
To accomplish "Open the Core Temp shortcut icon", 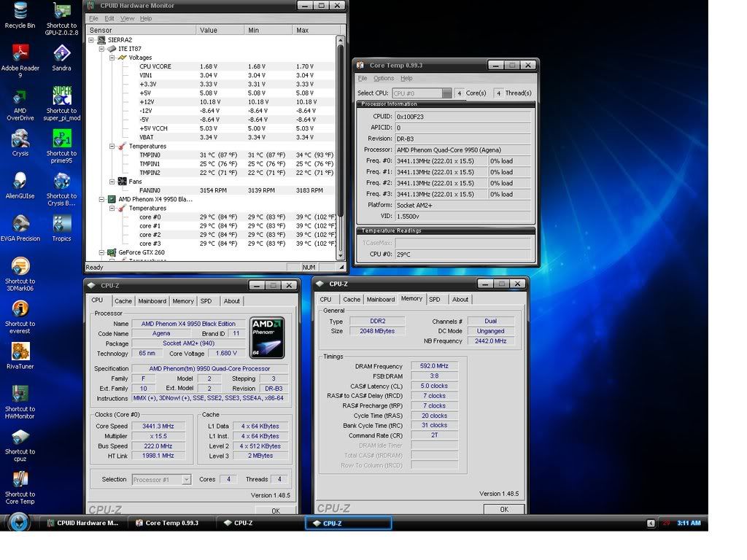I will 20,487.
